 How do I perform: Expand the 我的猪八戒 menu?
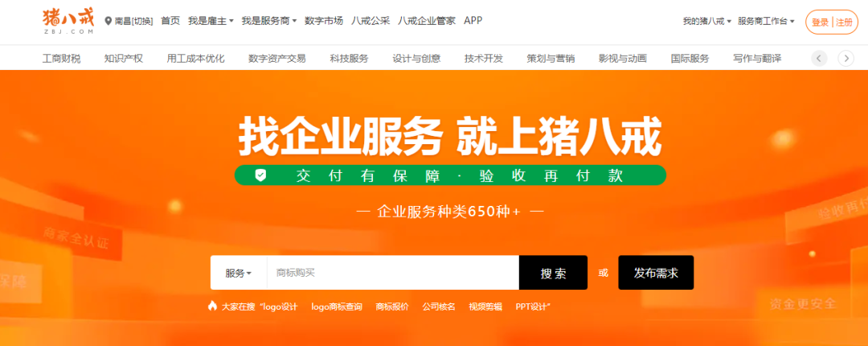pos(707,21)
